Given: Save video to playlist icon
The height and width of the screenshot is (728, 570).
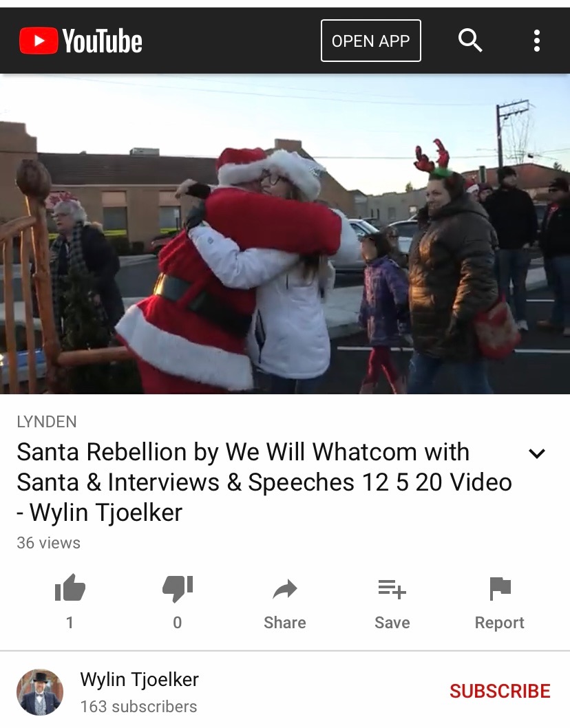Looking at the screenshot, I should [392, 589].
